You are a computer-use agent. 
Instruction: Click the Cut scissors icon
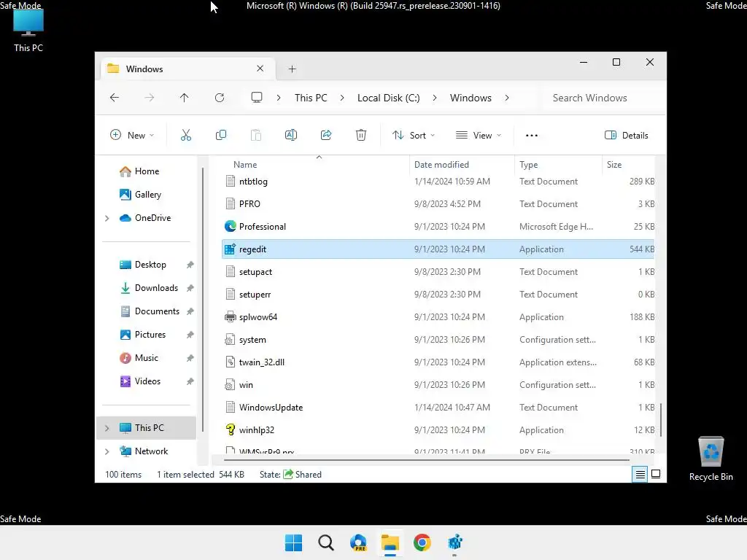[x=186, y=135]
